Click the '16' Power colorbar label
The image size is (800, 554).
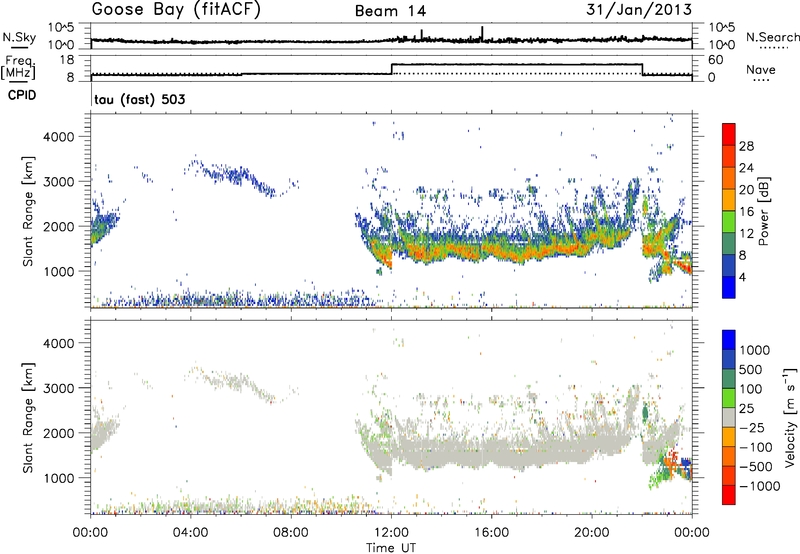pos(746,212)
